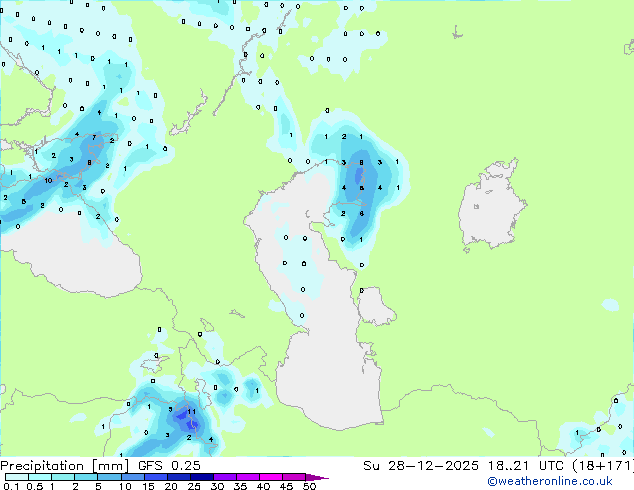The height and width of the screenshot is (490, 634).
Task: Select the 2 to 5 mm legend color
Action: (86, 477)
